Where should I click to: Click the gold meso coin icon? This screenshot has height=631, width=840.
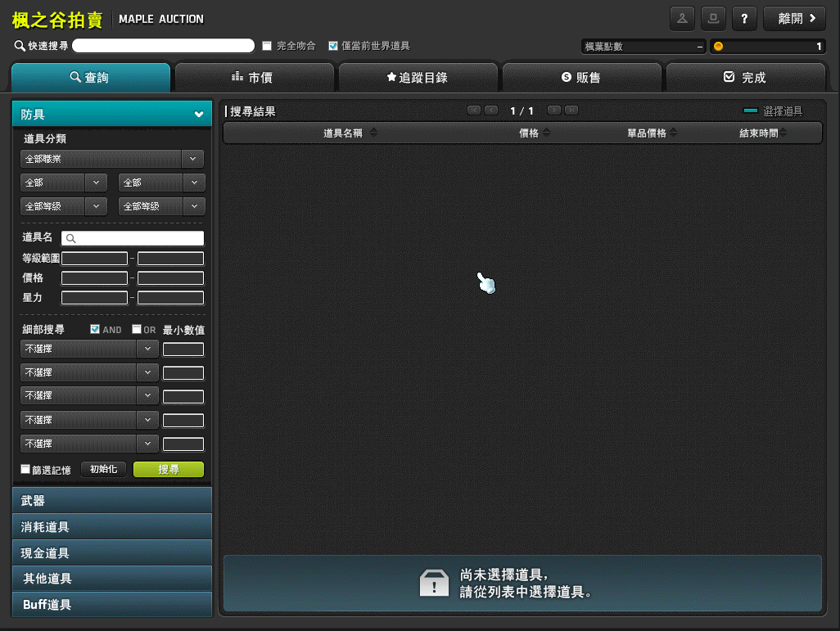pos(718,47)
